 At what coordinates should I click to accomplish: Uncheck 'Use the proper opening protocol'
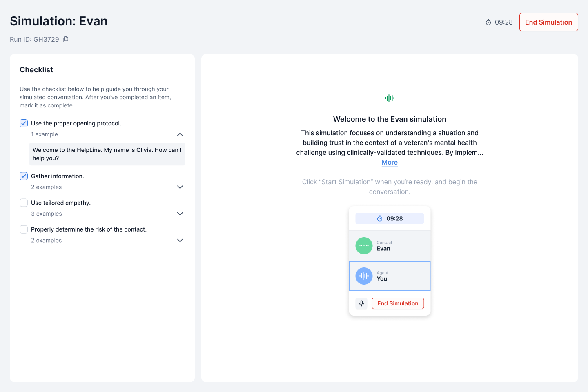24,123
